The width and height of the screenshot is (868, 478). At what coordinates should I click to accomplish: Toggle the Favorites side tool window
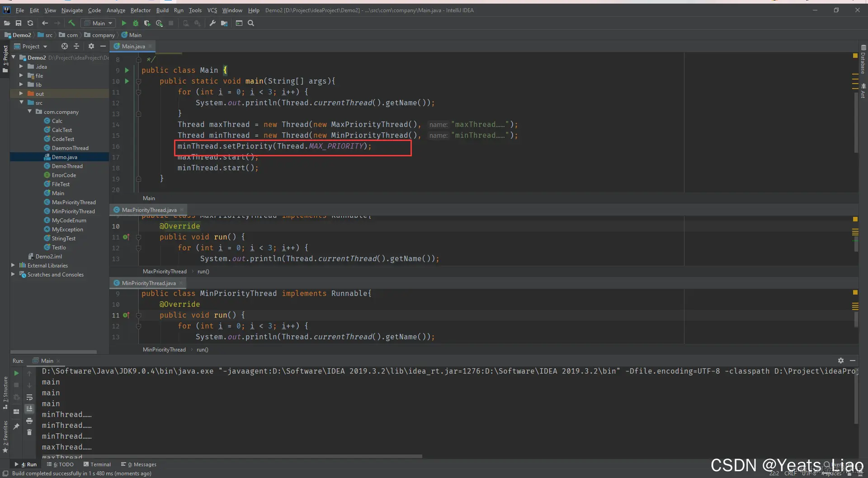point(5,436)
